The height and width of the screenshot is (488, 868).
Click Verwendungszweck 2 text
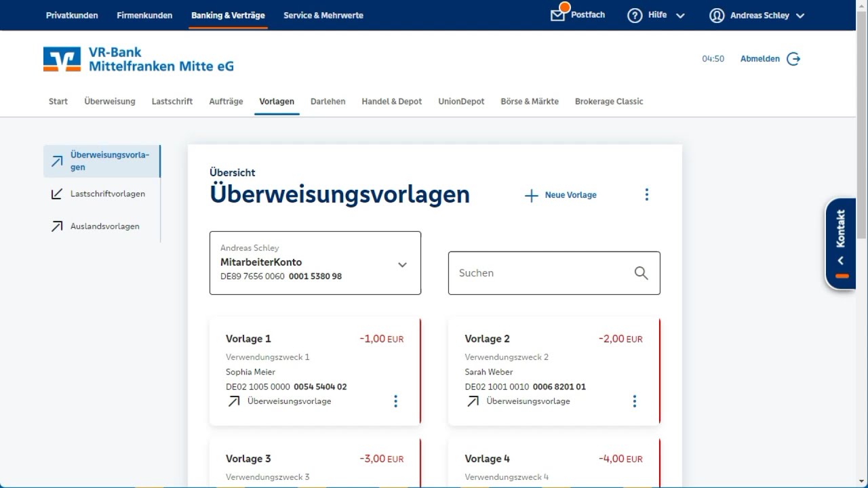point(507,357)
